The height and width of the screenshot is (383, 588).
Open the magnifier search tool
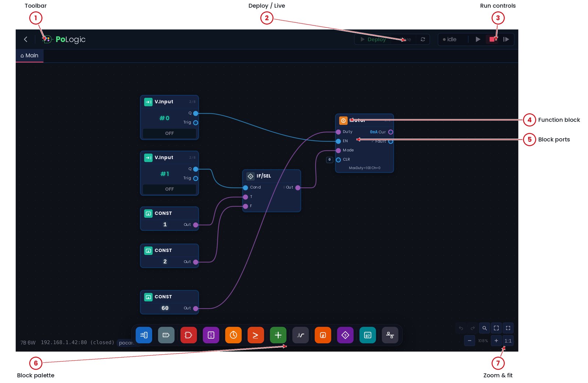coord(484,328)
